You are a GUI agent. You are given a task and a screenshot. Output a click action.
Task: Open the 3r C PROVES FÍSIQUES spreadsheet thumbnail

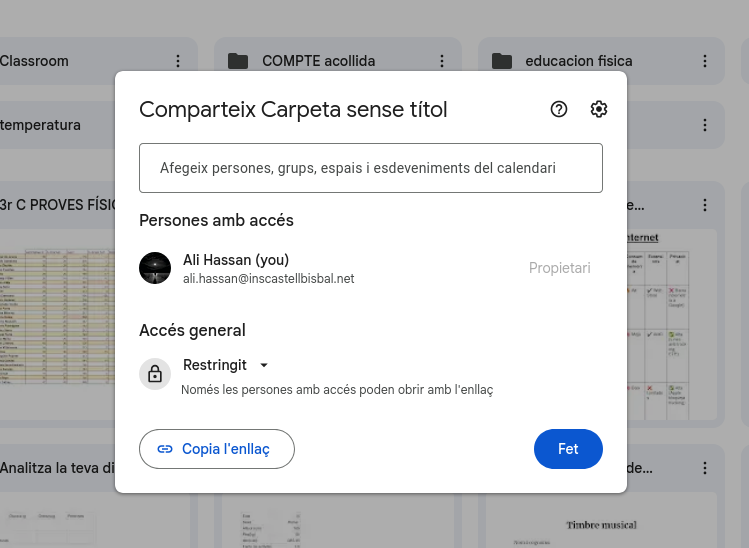[x=60, y=320]
